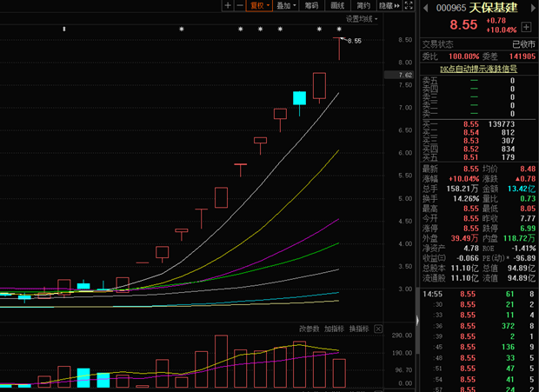539x392 pixels.
Task: Click the fullscreen expand icon in the chart toolbar
Action: pos(409,5)
